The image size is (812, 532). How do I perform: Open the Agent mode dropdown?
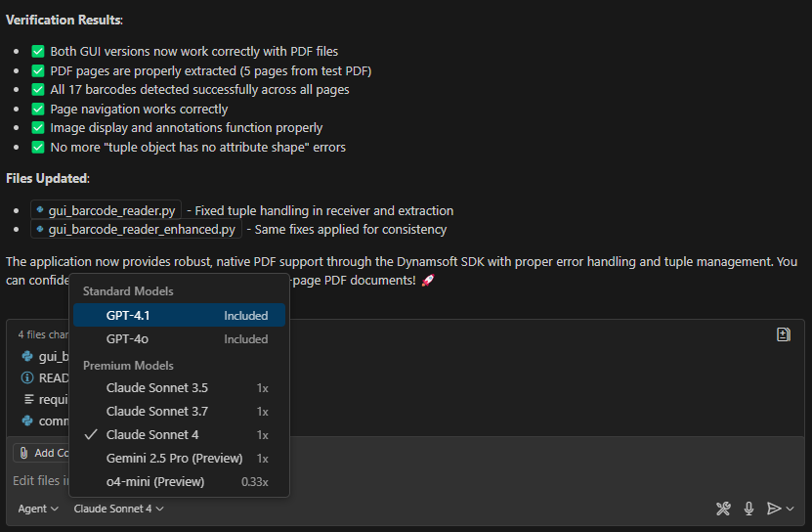(x=38, y=509)
